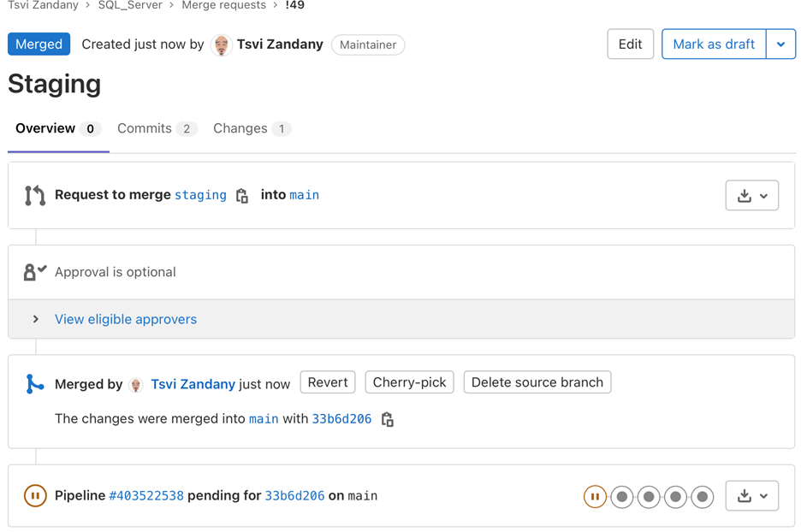Expand the eligible approvers chevron

point(36,319)
